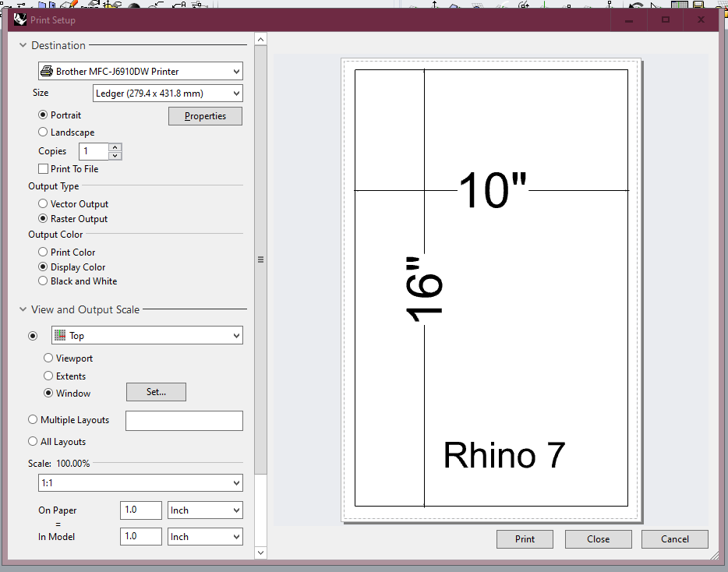
Task: Click Set... to define the print window
Action: pos(156,392)
